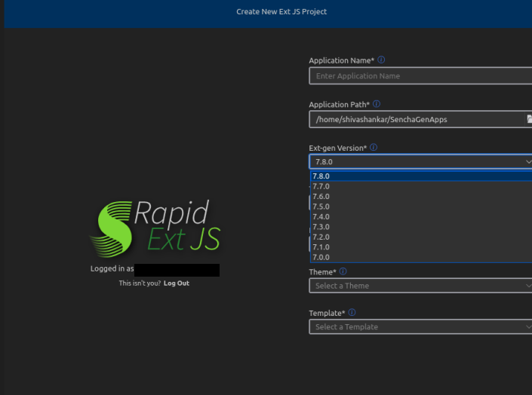The width and height of the screenshot is (532, 395).
Task: Open the Select a Theme dropdown
Action: pos(420,286)
